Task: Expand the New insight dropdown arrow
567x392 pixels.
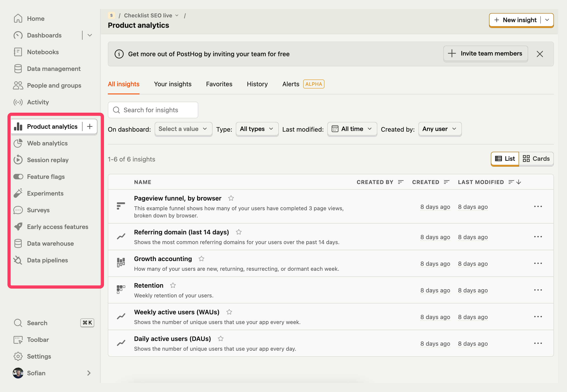Action: coord(547,20)
